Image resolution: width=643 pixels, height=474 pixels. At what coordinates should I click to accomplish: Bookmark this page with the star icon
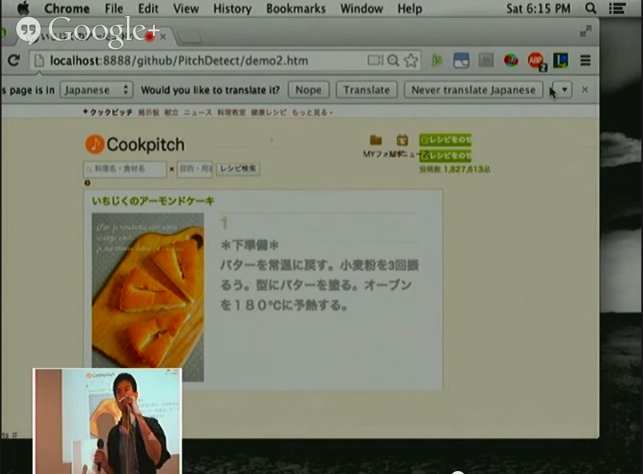pos(411,61)
